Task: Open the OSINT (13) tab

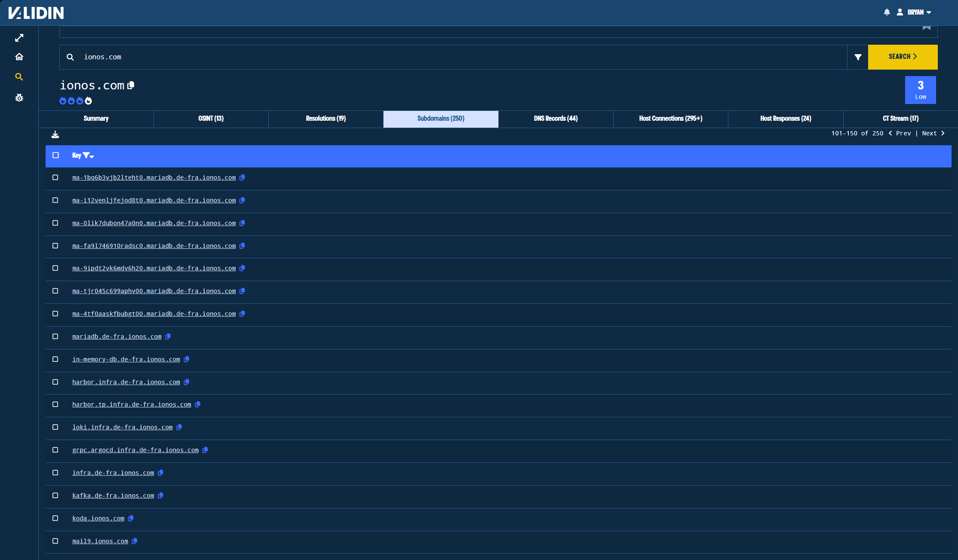Action: pyautogui.click(x=211, y=119)
